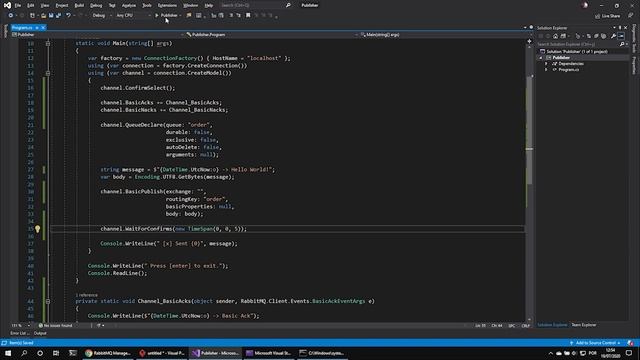Click the New Project toolbar icon
This screenshot has height=360, width=640.
click(32, 16)
